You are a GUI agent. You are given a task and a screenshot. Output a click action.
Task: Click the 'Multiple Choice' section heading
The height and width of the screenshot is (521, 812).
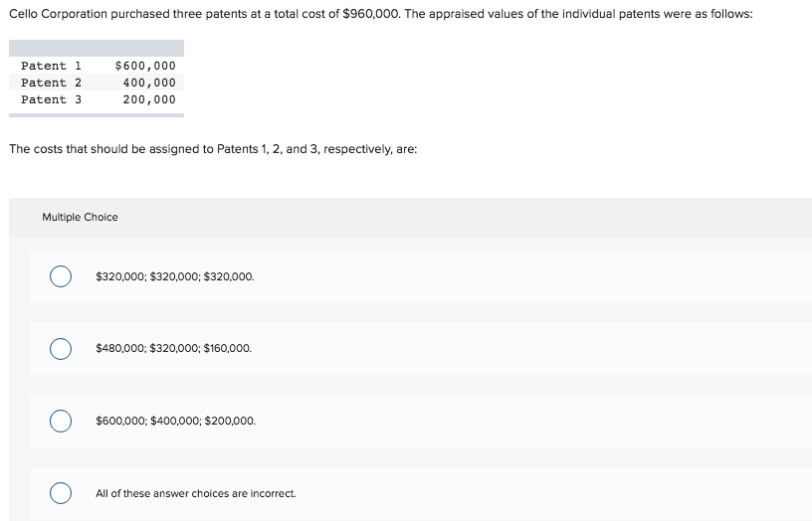click(x=80, y=218)
